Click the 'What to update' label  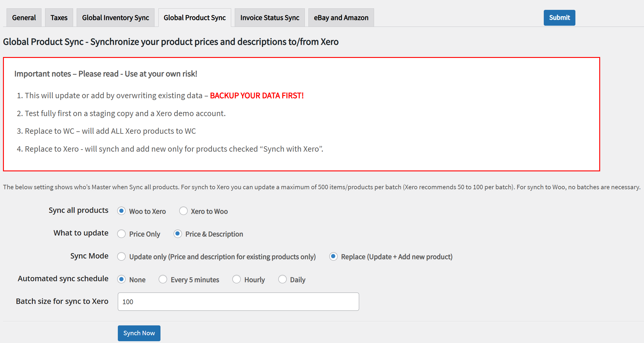point(81,233)
